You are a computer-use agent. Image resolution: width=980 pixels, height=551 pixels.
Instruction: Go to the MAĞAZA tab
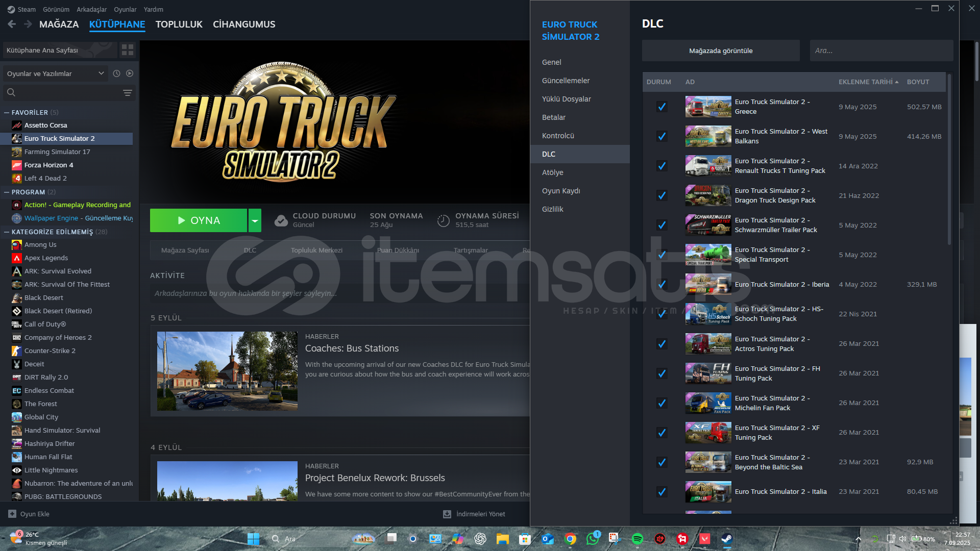(x=59, y=24)
